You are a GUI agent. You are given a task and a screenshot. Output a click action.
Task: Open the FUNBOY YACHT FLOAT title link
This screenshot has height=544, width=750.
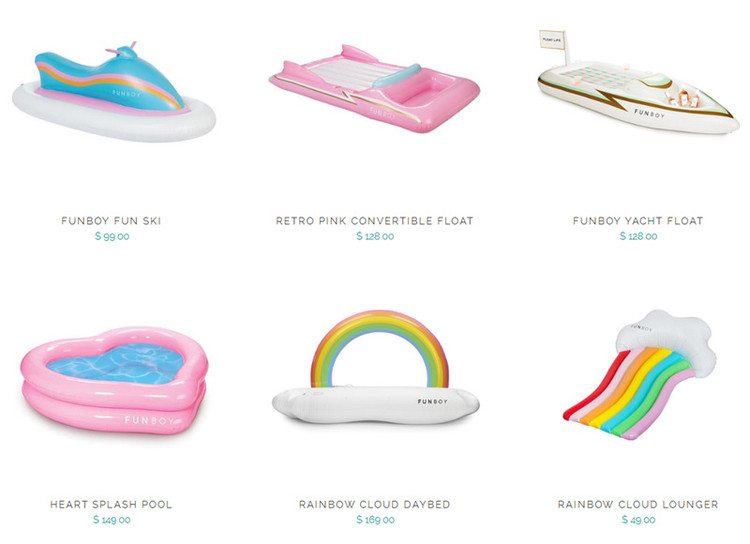pos(638,221)
